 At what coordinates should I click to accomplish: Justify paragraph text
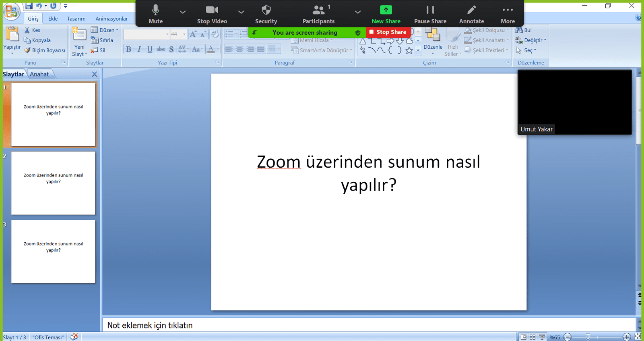tap(261, 49)
